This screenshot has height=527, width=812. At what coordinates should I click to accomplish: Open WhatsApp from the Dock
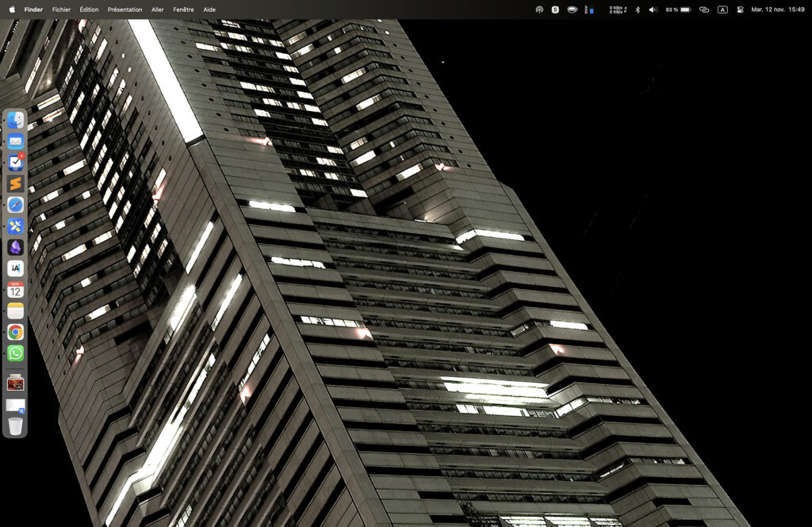coord(16,352)
